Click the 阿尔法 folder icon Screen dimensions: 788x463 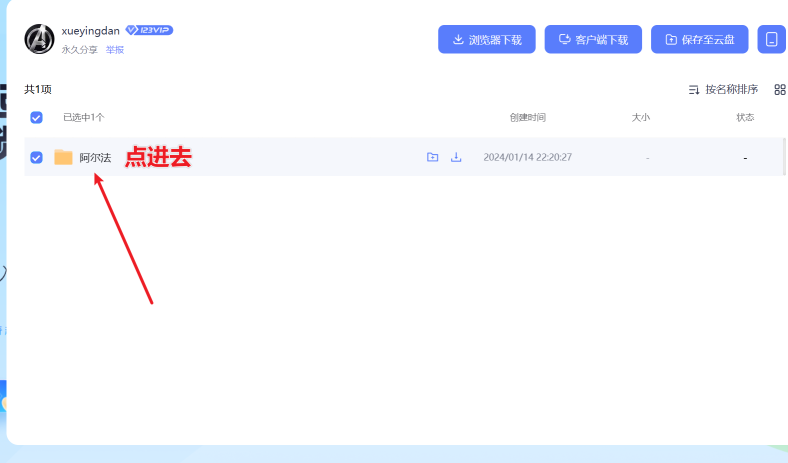pos(64,157)
